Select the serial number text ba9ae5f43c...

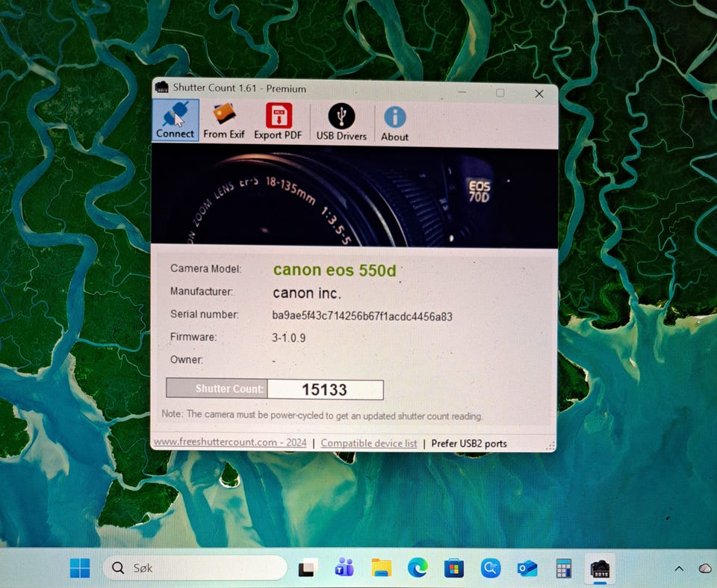pos(361,316)
